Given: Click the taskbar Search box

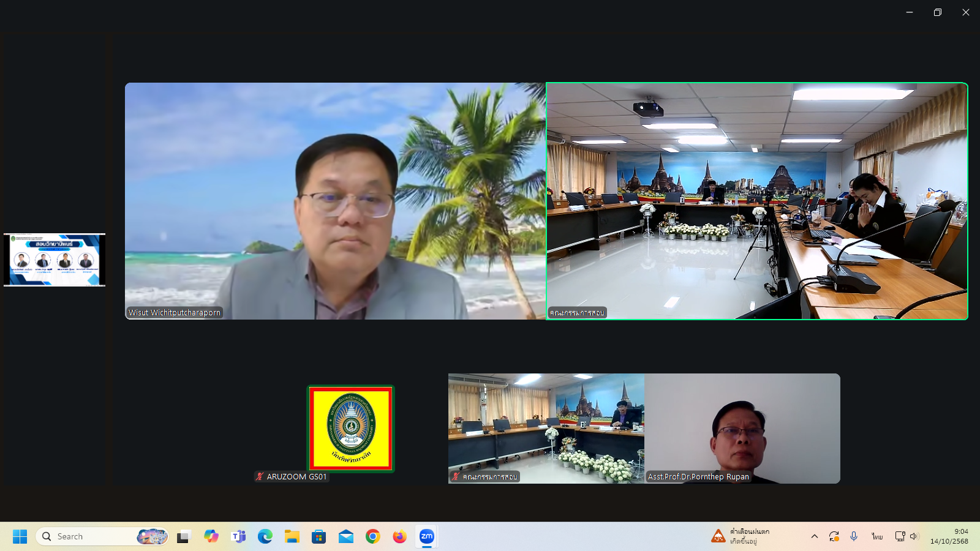Looking at the screenshot, I should click(x=92, y=537).
